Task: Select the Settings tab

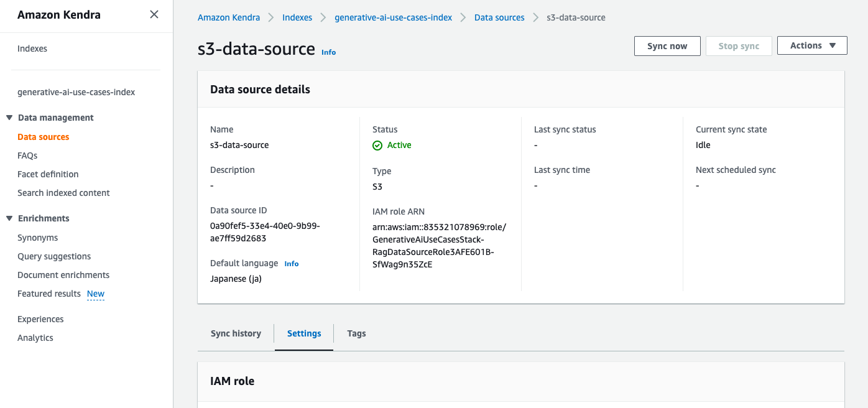Action: pos(304,333)
